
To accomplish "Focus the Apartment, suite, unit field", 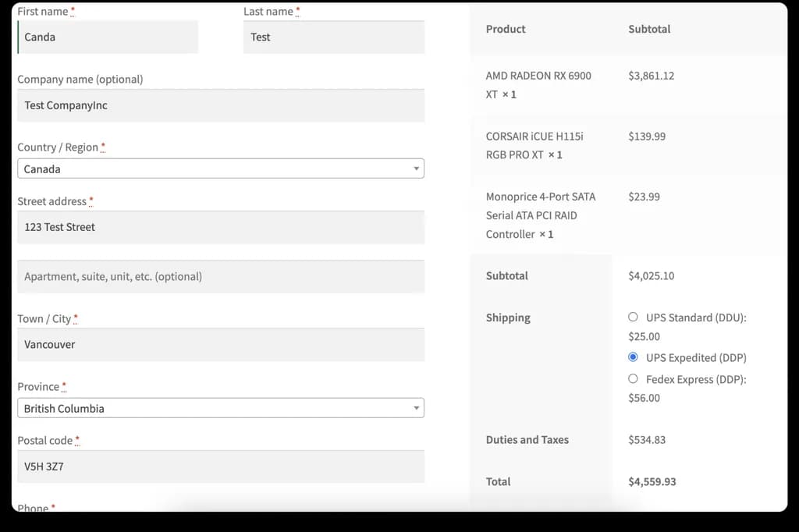I will [221, 277].
